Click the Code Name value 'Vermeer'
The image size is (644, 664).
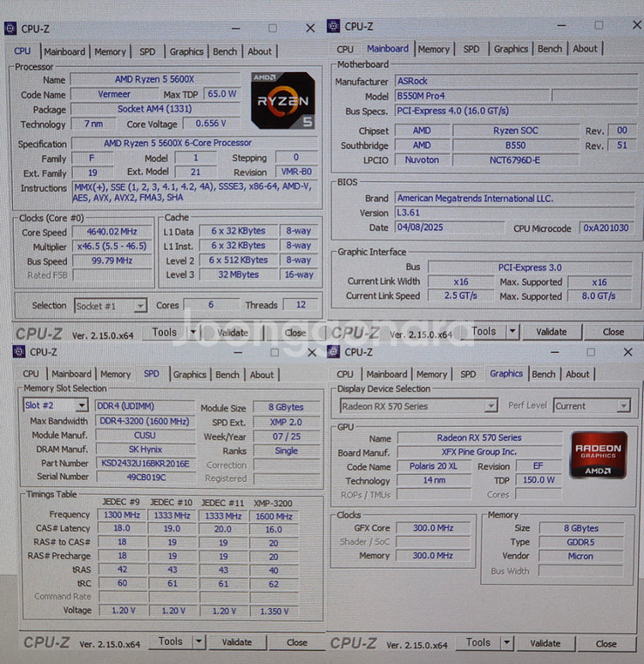point(114,94)
